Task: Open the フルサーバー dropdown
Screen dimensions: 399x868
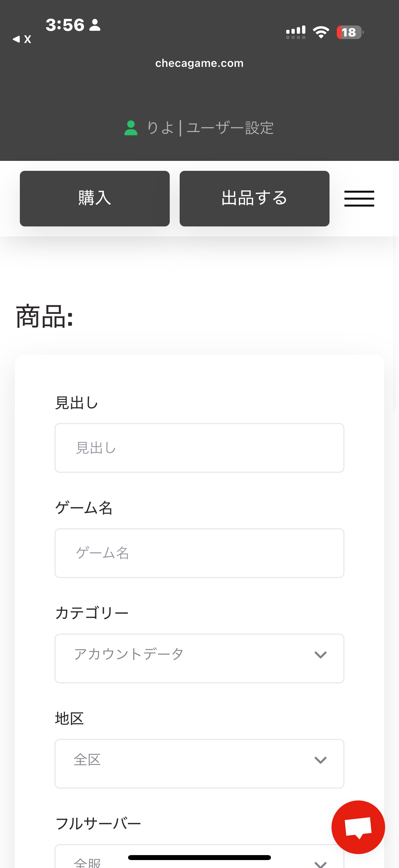Action: pyautogui.click(x=199, y=857)
